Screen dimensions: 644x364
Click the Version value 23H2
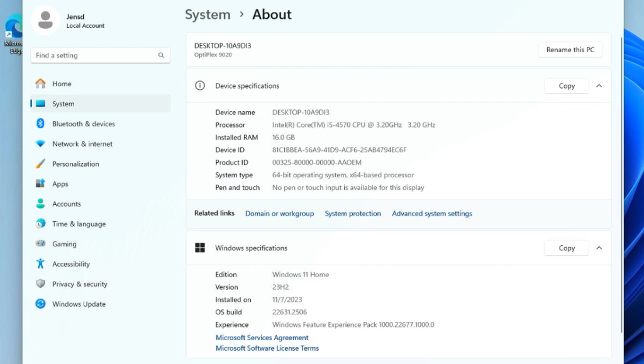(x=280, y=287)
